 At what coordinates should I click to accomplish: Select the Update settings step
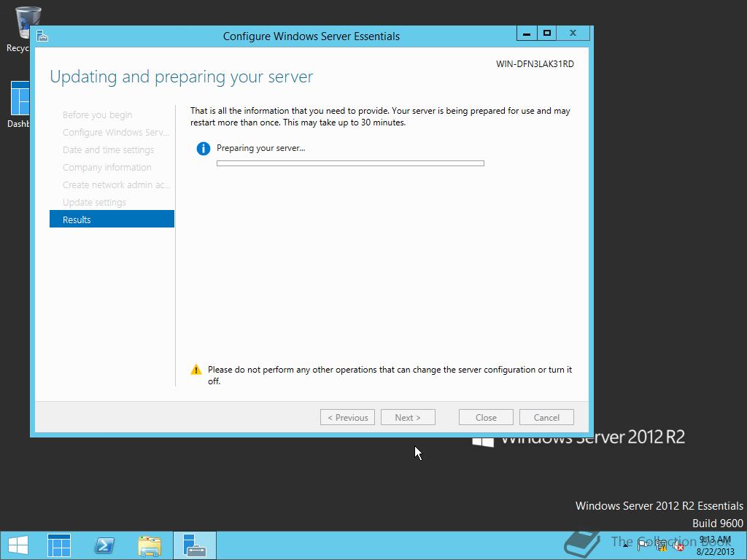coord(94,203)
